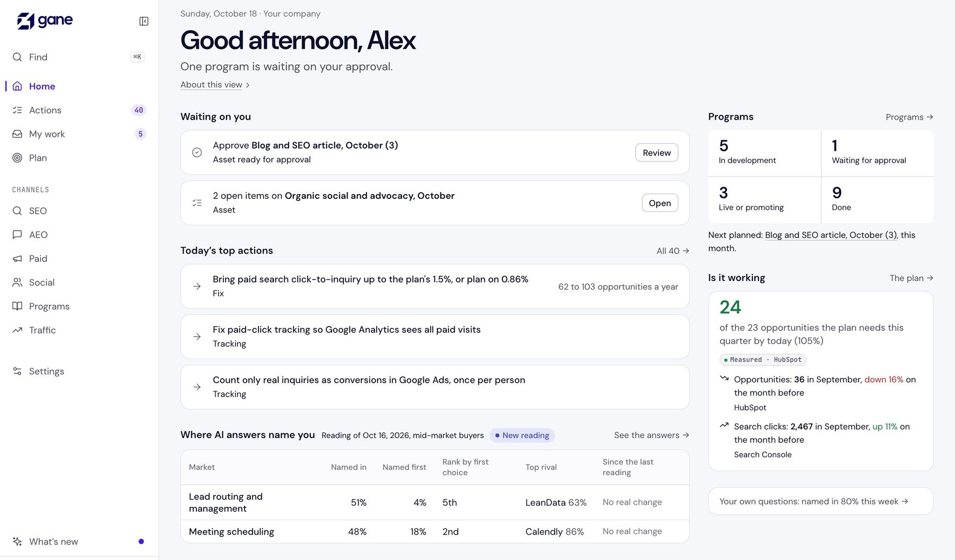The image size is (955, 560).
Task: Open the Settings page
Action: coord(79,371)
